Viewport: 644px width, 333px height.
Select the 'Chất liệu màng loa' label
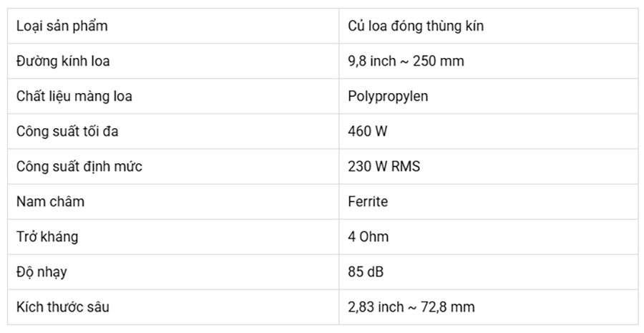pos(74,97)
